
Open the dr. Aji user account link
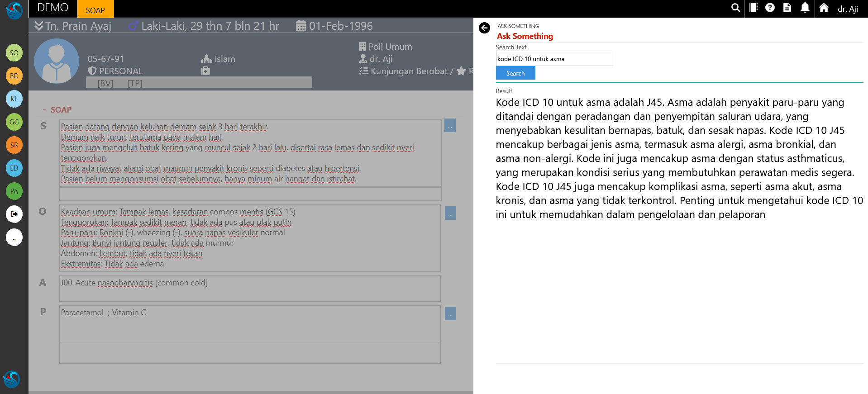coord(847,9)
